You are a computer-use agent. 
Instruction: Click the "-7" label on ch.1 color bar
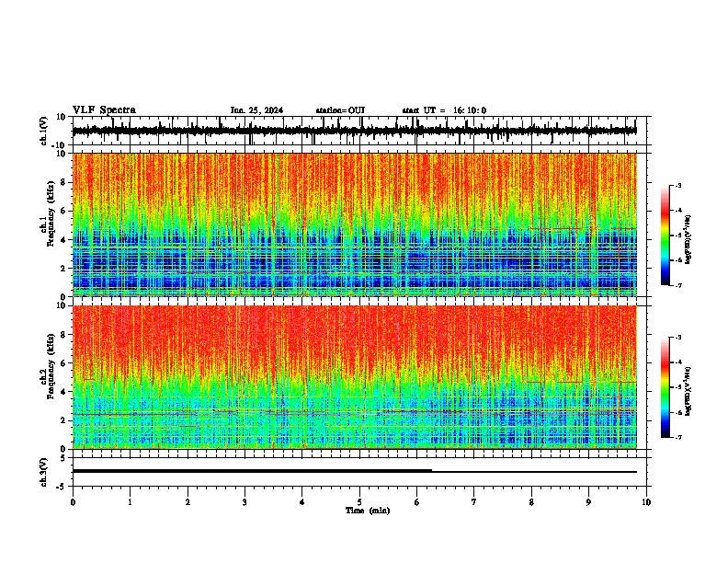point(678,285)
